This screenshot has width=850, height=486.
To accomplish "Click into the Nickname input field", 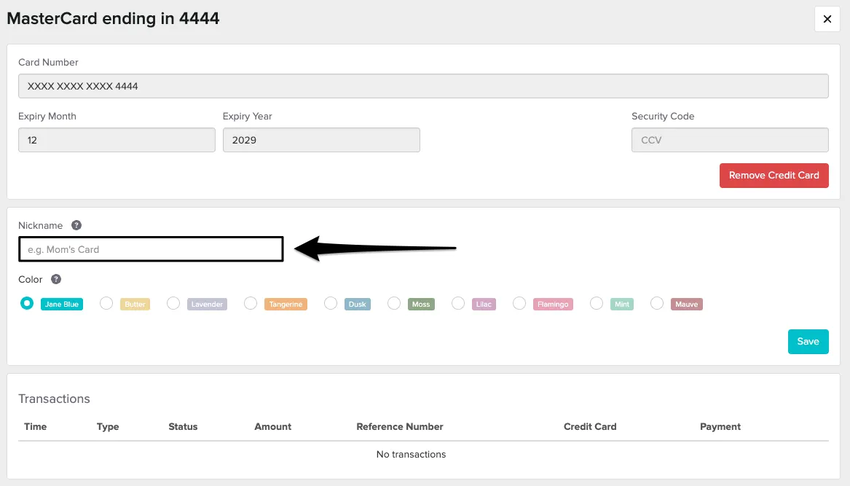I will (x=151, y=249).
